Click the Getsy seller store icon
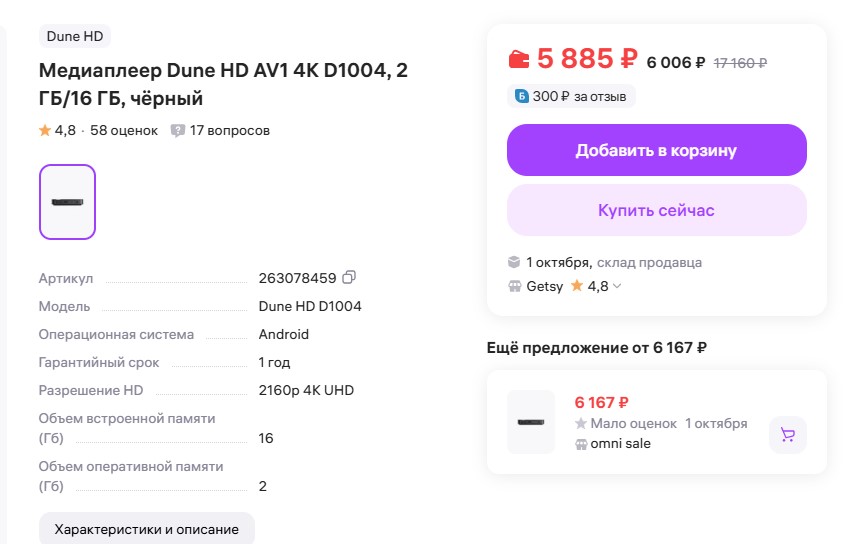This screenshot has height=544, width=864. point(514,286)
